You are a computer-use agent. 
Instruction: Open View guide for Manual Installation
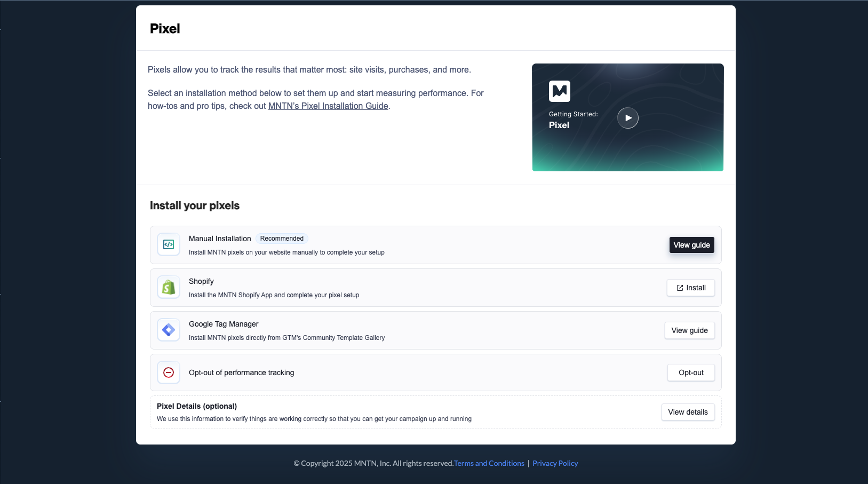coord(691,245)
